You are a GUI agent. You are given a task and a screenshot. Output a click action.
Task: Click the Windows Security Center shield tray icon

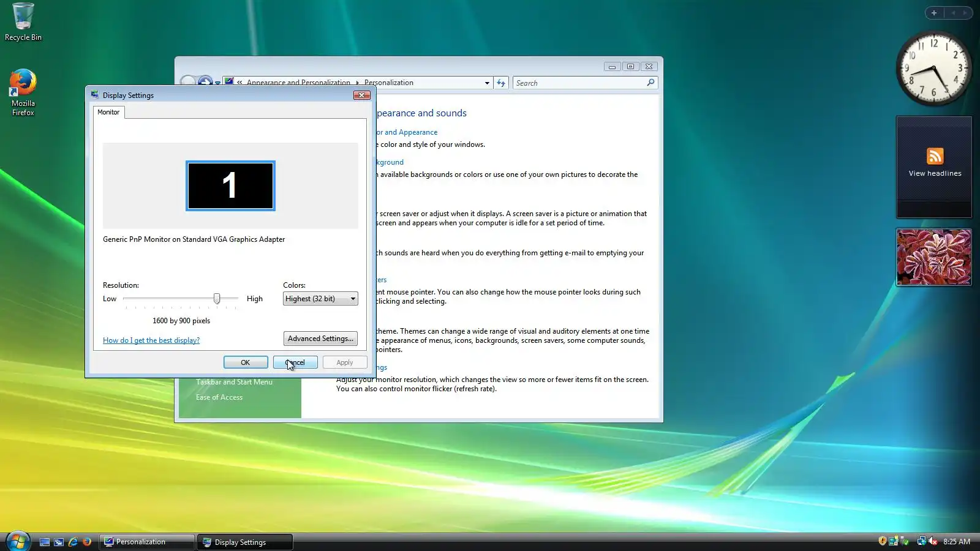click(883, 541)
